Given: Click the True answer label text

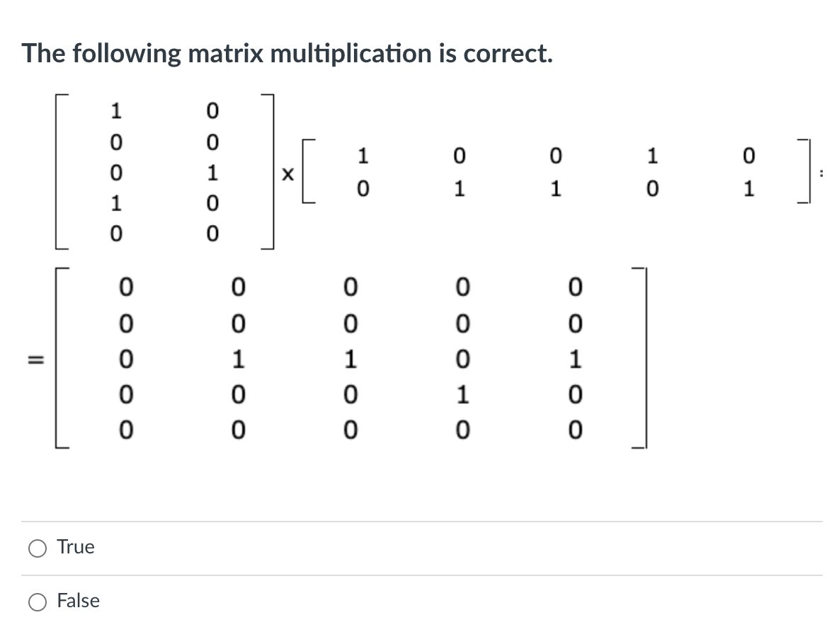Looking at the screenshot, I should pos(75,546).
